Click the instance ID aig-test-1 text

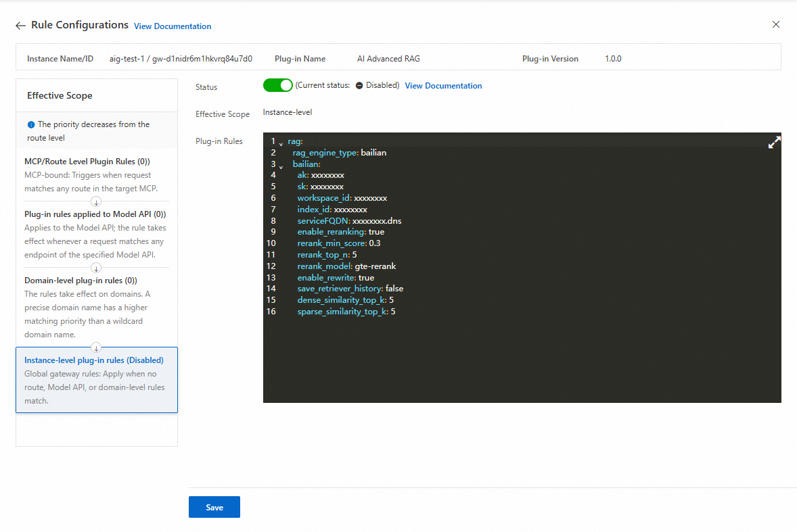click(x=181, y=59)
